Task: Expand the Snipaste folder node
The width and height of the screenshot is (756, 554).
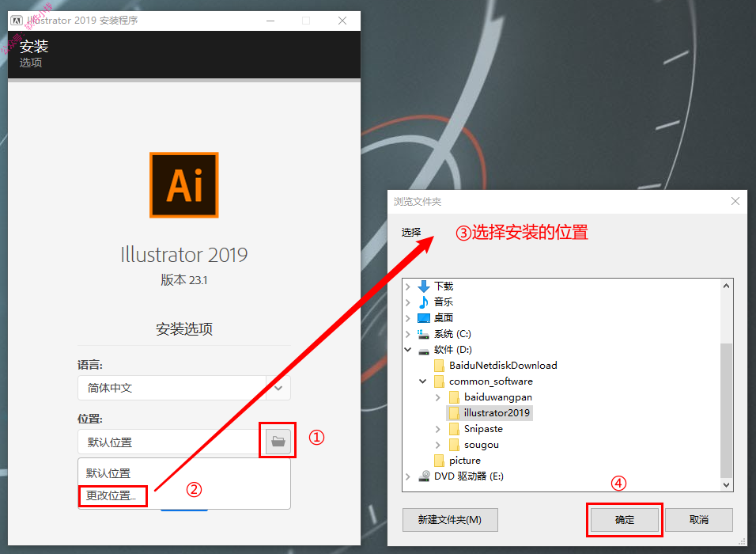Action: tap(438, 429)
